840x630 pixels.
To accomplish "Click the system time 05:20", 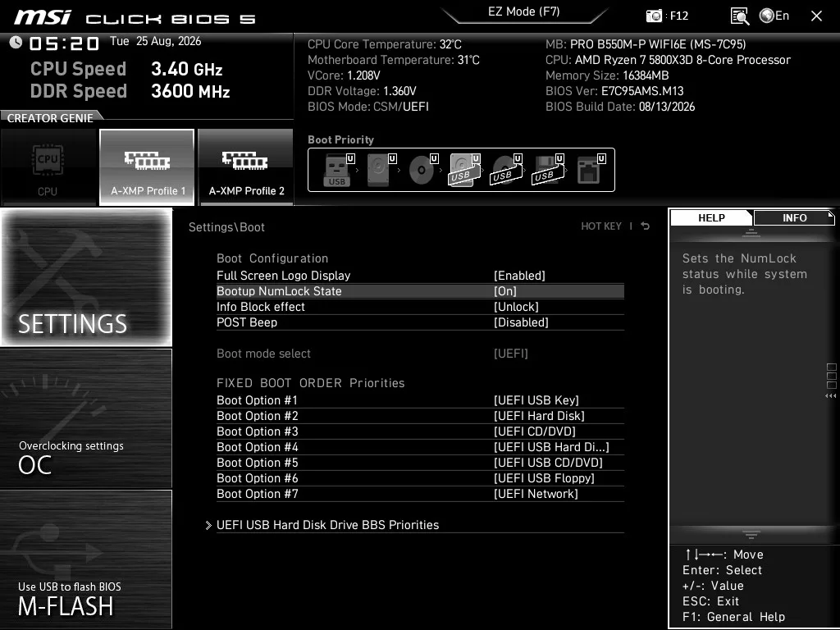I will point(64,43).
